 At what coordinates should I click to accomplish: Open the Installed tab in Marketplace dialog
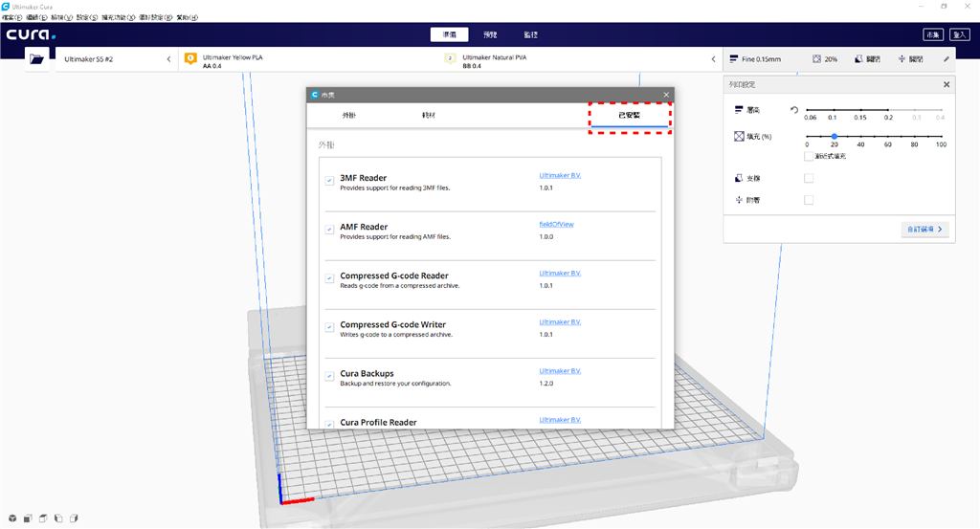coord(629,116)
